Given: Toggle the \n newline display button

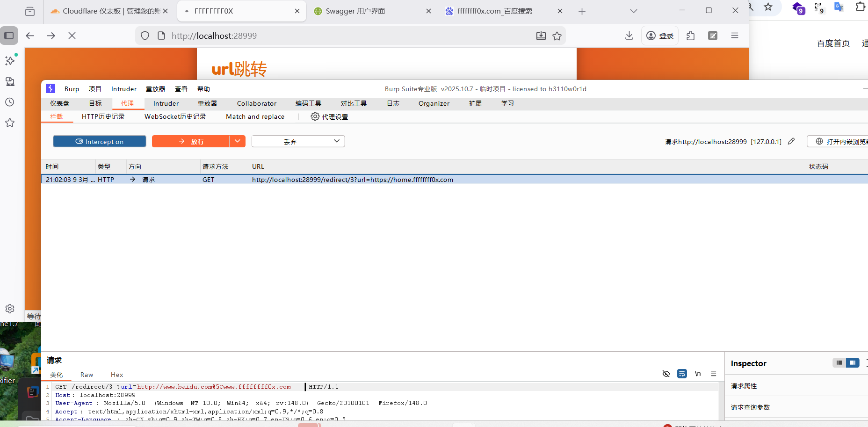Looking at the screenshot, I should tap(698, 374).
